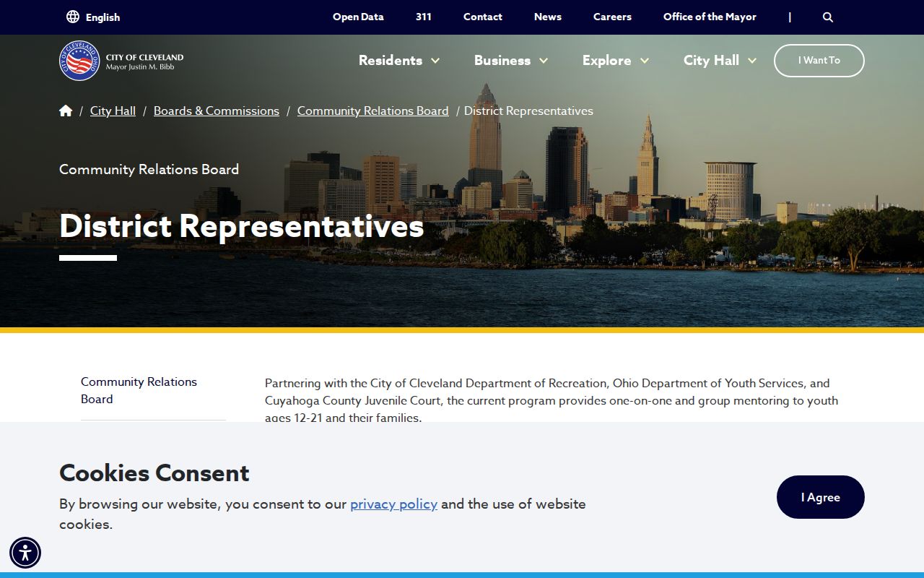Click the Cookies Consent heading
Image resolution: width=924 pixels, height=578 pixels.
click(x=154, y=473)
